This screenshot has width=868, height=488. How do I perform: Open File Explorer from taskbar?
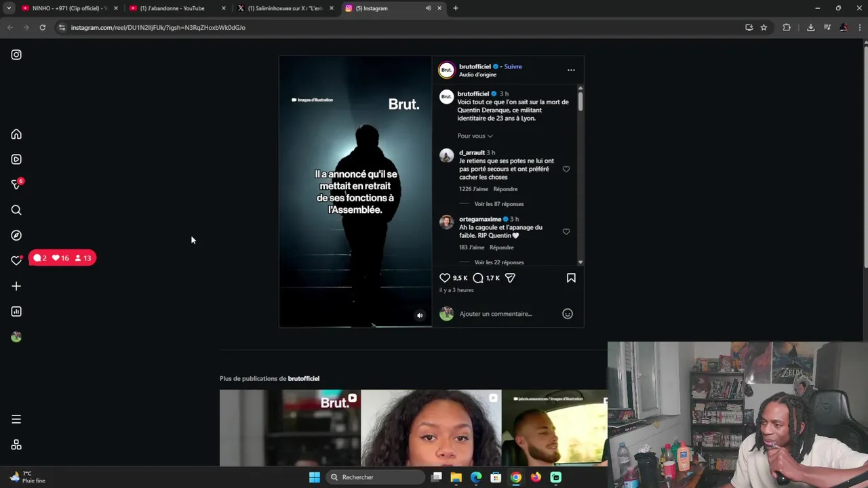pyautogui.click(x=456, y=477)
